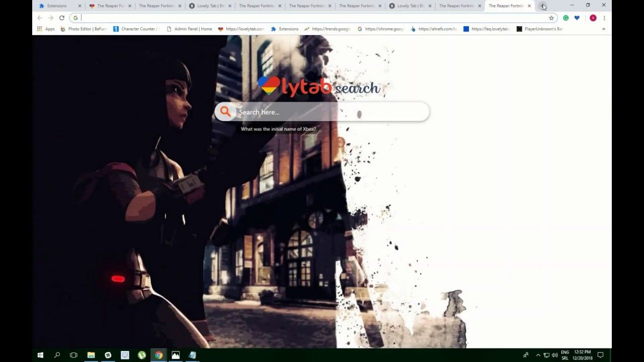Open File Explorer from the taskbar
The width and height of the screenshot is (644, 362).
point(91,355)
